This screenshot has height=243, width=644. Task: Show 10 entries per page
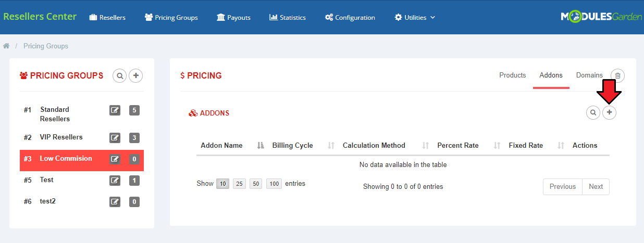coord(223,184)
